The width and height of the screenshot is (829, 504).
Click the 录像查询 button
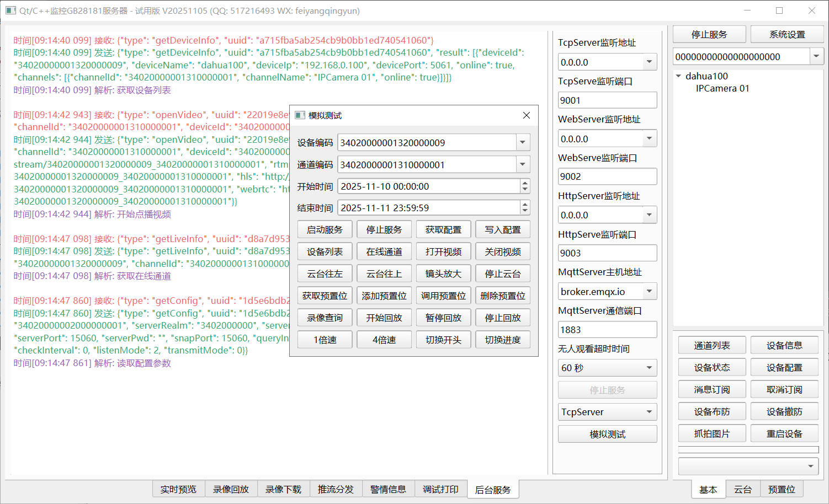tap(325, 318)
